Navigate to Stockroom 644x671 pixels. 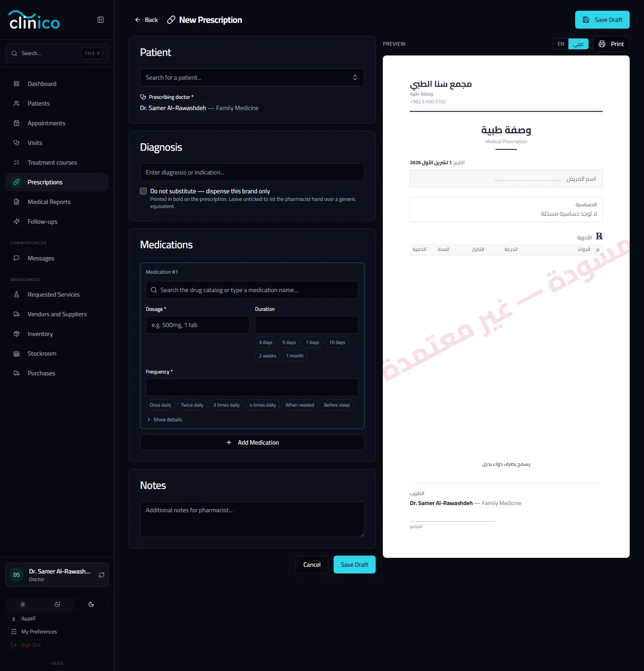57,353
